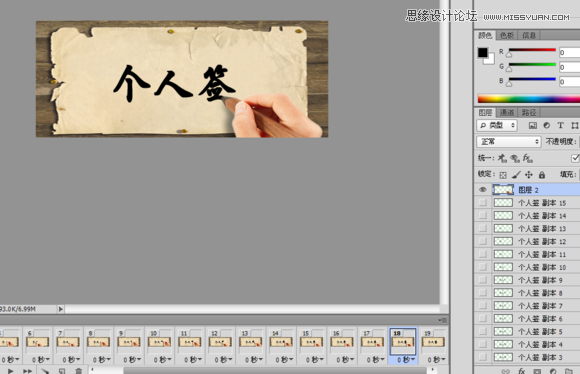
Task: Open frame 17 delay time dropdown
Action: tap(375, 359)
